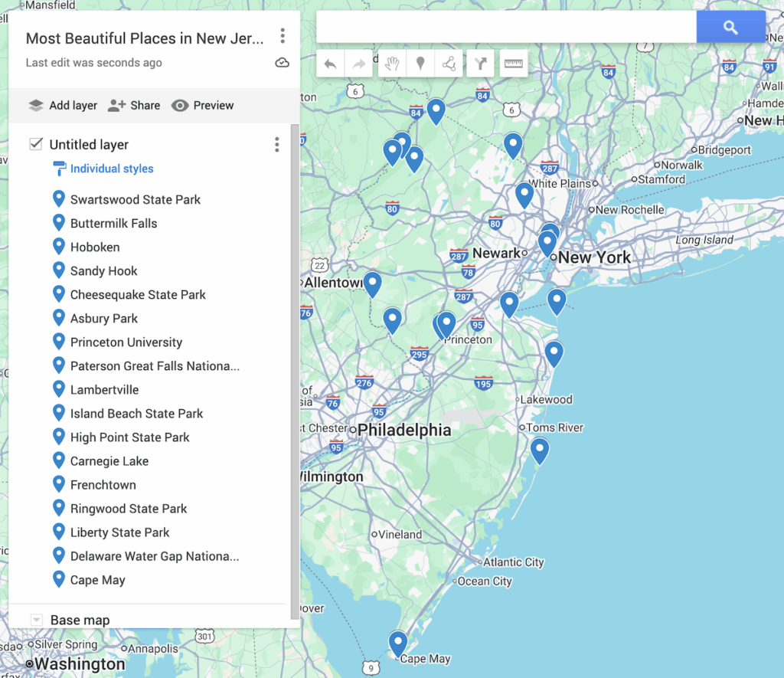This screenshot has height=678, width=784.
Task: Click the Sandy Hook map pin
Action: click(557, 301)
